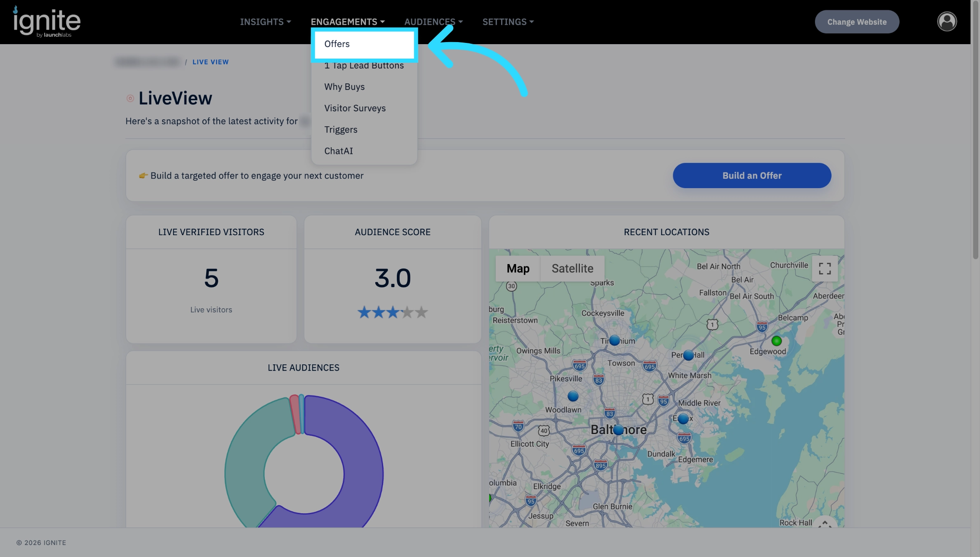Toggle fullscreen view on the map
980x557 pixels.
coord(825,269)
